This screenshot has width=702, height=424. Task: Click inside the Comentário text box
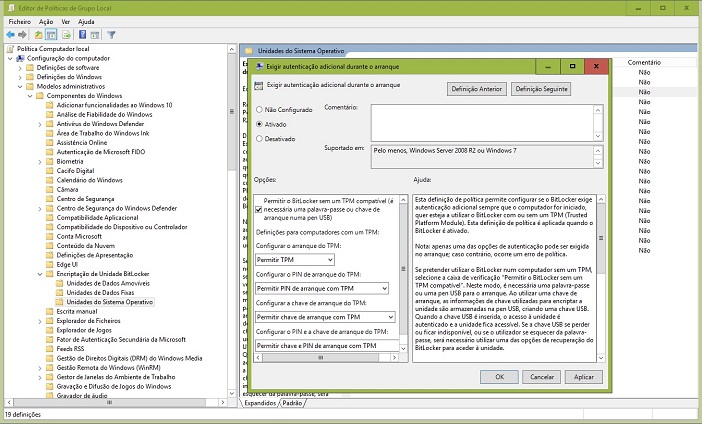point(482,123)
